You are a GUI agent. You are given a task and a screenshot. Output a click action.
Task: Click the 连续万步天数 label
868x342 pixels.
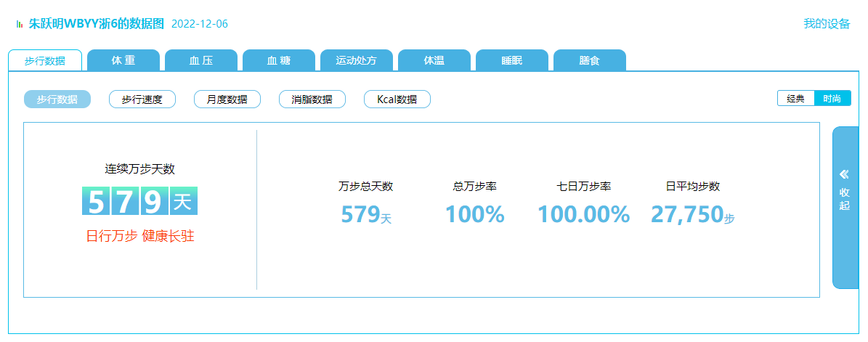point(140,168)
